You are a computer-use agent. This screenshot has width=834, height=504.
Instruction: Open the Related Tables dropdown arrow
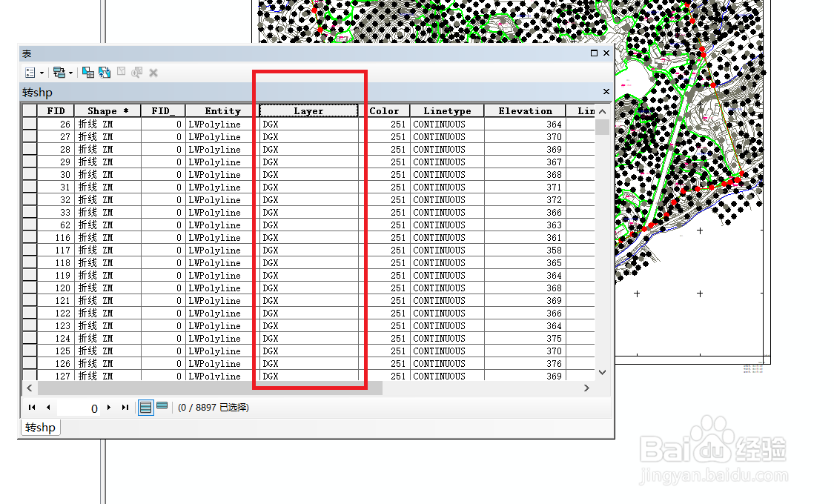coord(70,72)
